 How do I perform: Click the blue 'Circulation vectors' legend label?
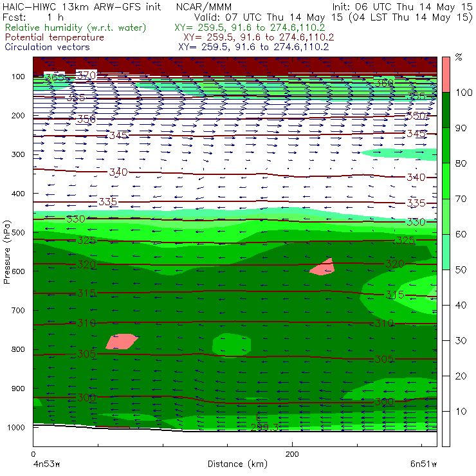point(47,47)
